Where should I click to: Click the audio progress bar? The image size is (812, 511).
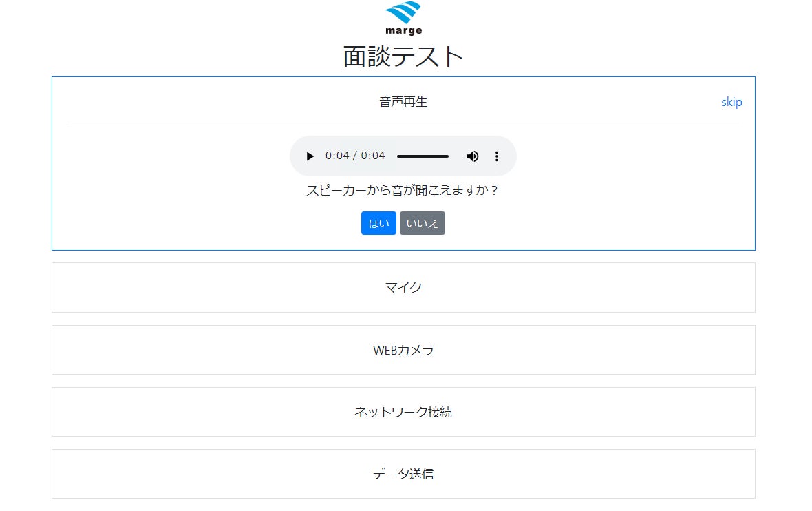[x=423, y=156]
